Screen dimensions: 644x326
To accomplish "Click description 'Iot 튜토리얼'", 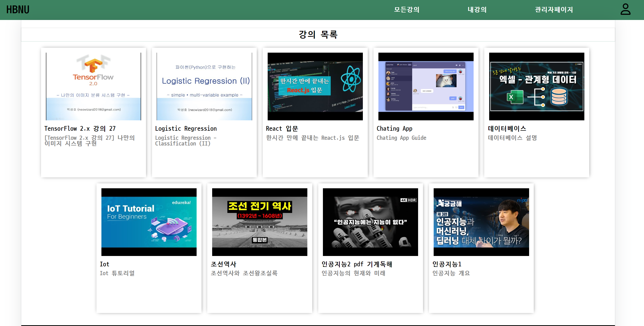I will click(117, 273).
